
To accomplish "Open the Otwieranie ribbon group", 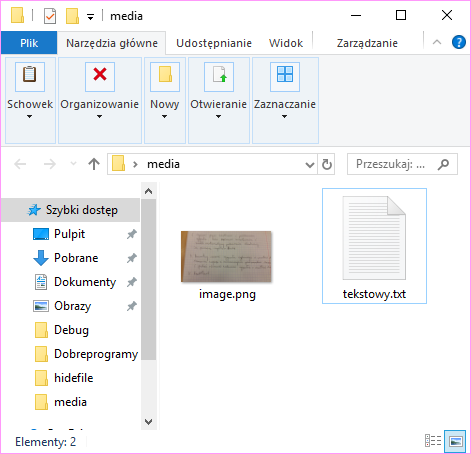I will (x=219, y=100).
